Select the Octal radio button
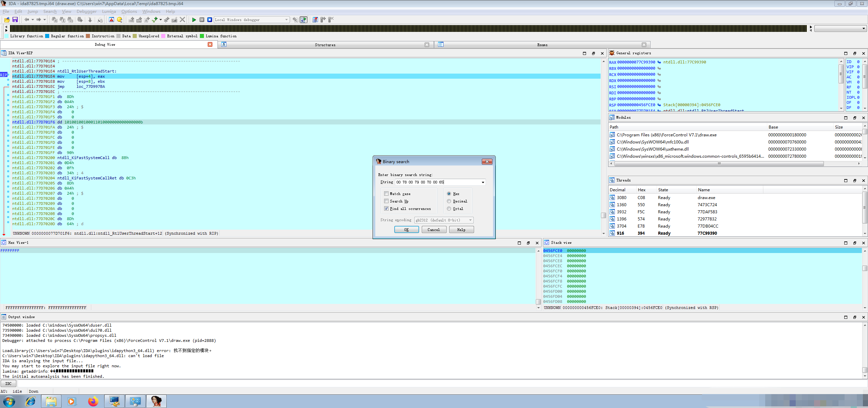This screenshot has height=408, width=868. pyautogui.click(x=449, y=209)
